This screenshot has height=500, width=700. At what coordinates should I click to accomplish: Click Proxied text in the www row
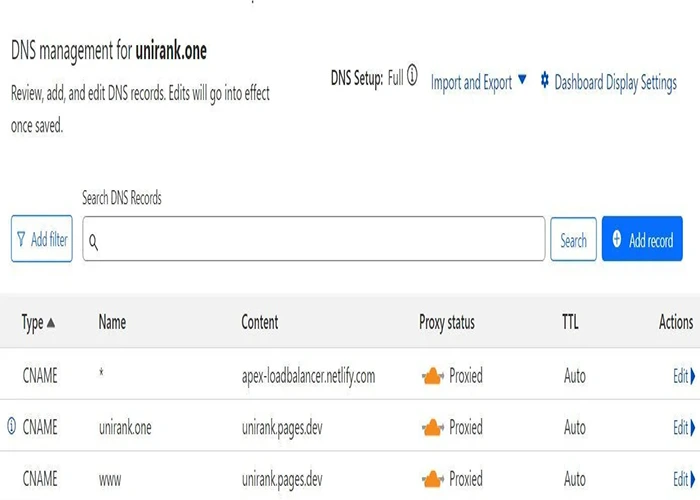click(x=466, y=479)
